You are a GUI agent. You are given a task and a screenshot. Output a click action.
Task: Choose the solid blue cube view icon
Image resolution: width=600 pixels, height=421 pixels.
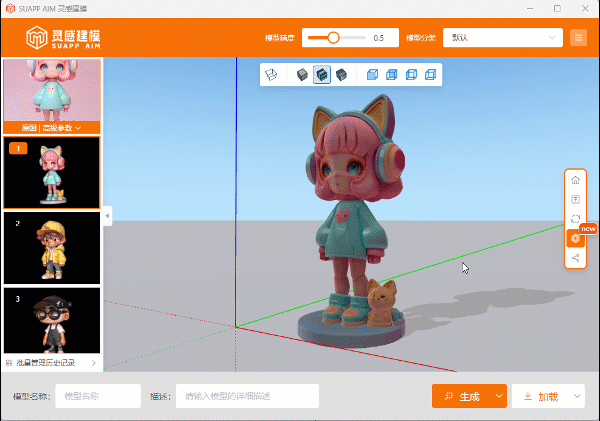372,74
